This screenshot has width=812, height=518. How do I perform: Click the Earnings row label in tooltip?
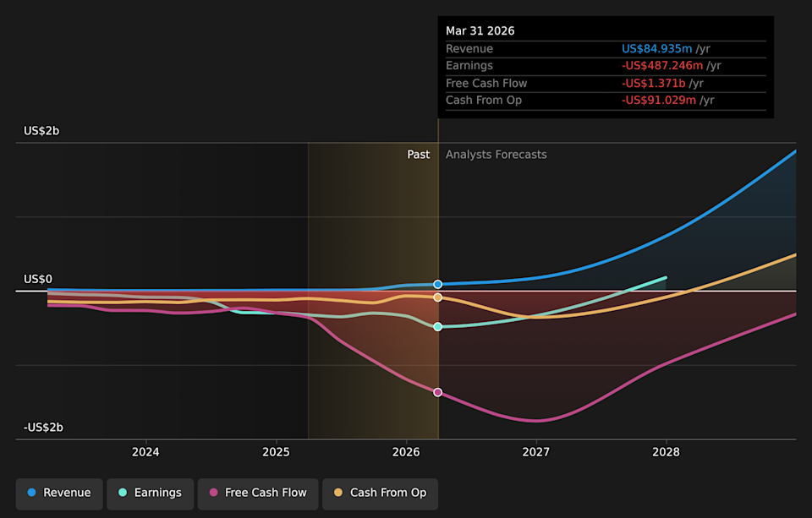[469, 66]
